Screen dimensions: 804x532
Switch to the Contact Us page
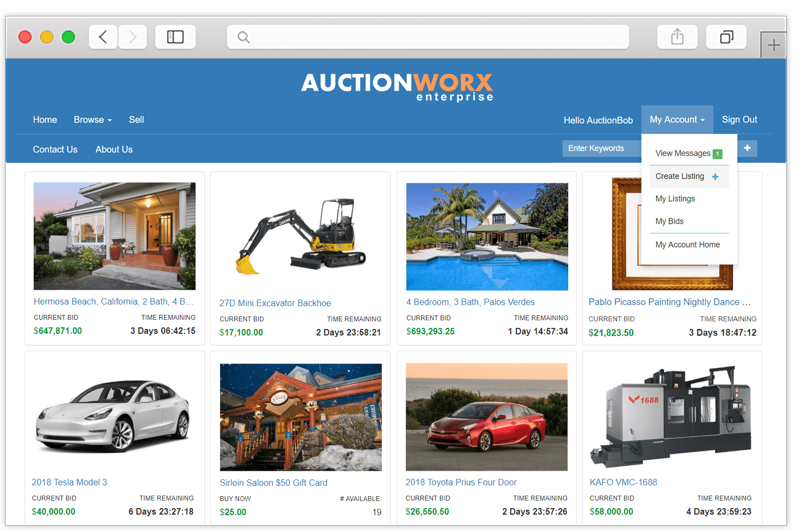point(55,149)
